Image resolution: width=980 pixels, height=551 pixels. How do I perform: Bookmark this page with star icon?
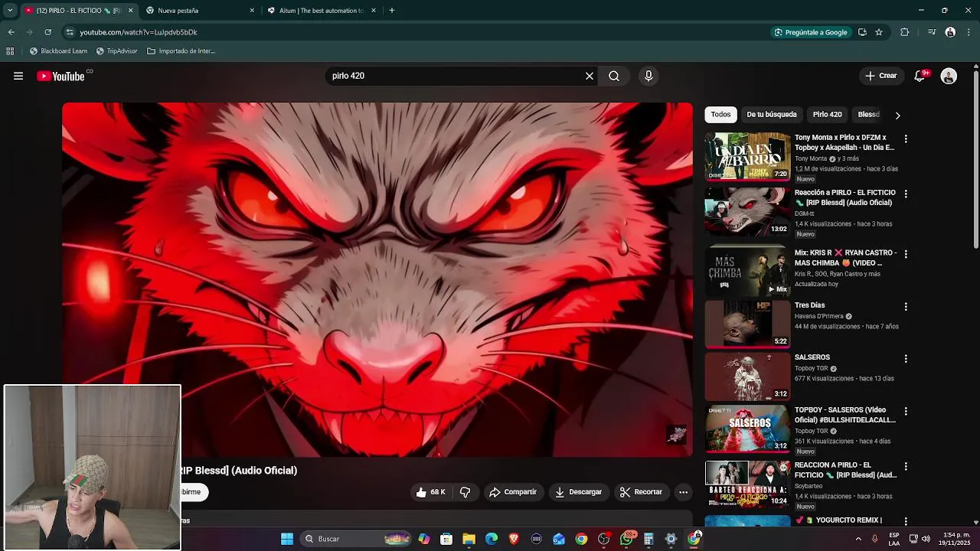(x=879, y=32)
